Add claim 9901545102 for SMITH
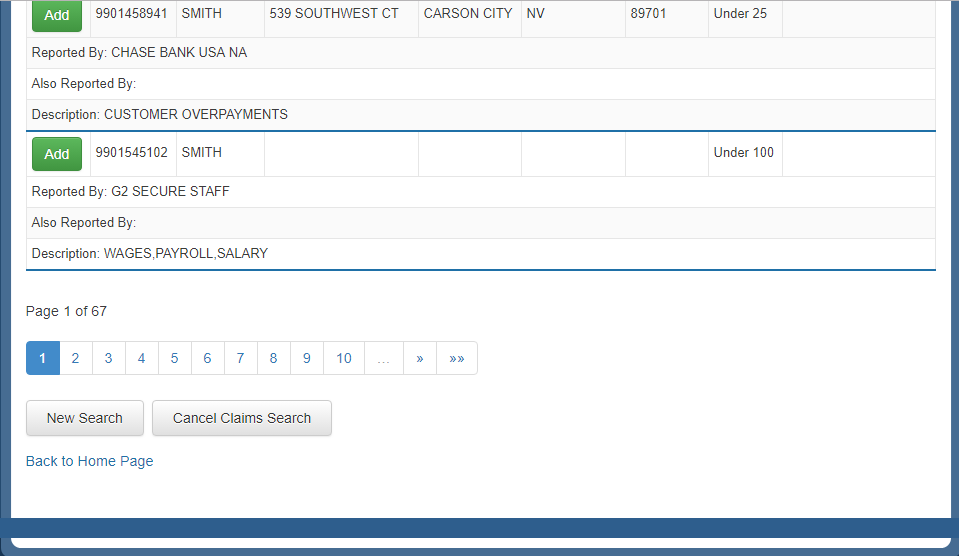This screenshot has height=556, width=959. tap(57, 154)
